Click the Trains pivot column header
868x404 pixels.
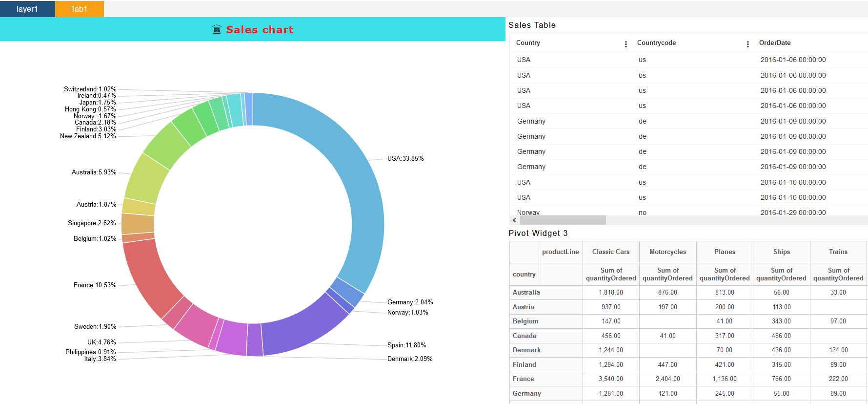point(838,252)
